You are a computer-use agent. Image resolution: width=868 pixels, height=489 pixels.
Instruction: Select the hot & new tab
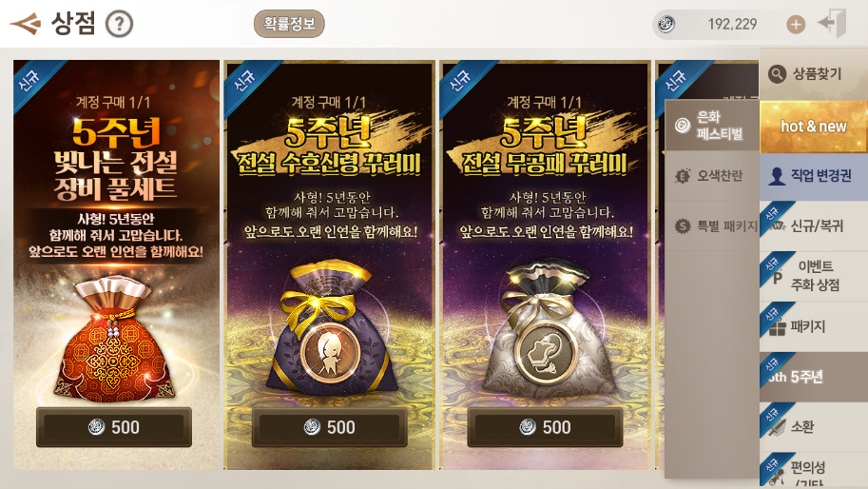[813, 127]
